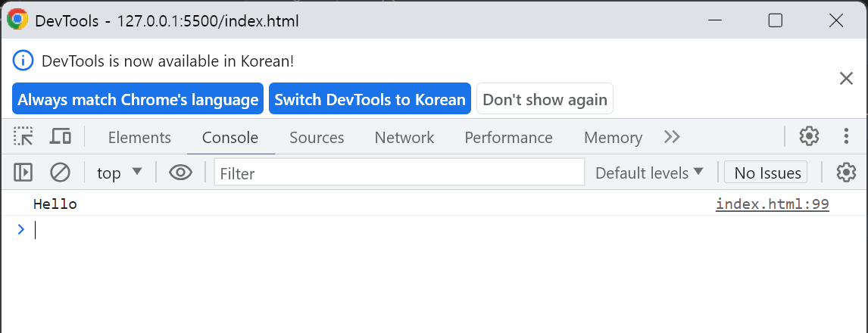Select the Hello log message
This screenshot has width=868, height=333.
coord(55,204)
